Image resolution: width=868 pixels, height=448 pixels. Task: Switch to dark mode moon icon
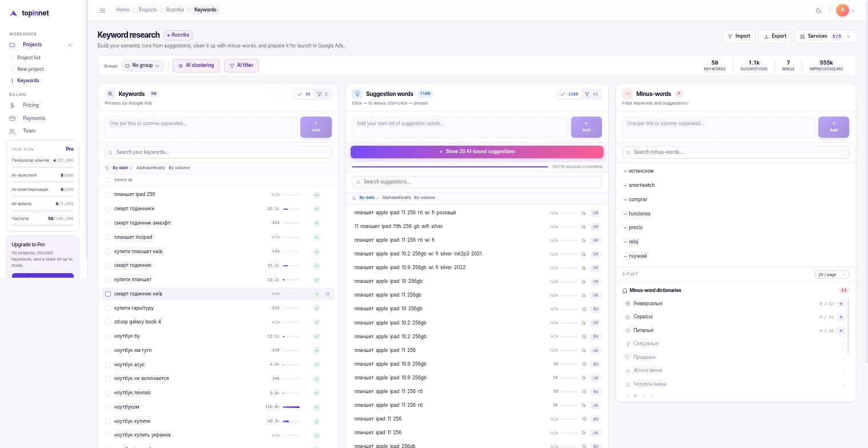pyautogui.click(x=819, y=10)
